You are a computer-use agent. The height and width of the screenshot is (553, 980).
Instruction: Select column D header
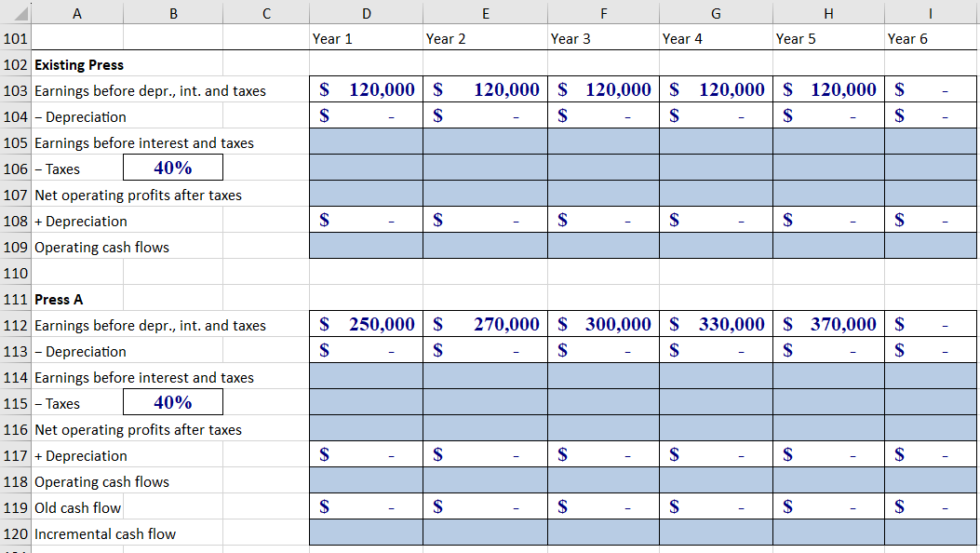click(367, 13)
